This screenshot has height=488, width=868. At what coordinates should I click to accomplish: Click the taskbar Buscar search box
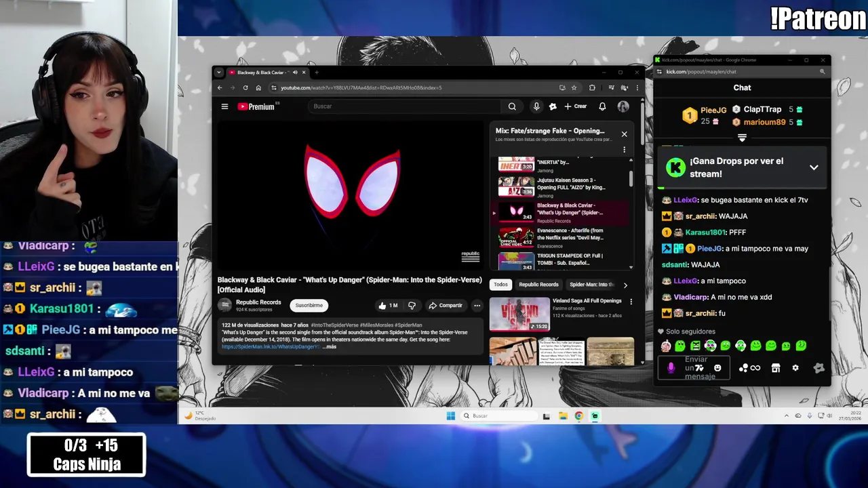pyautogui.click(x=499, y=415)
